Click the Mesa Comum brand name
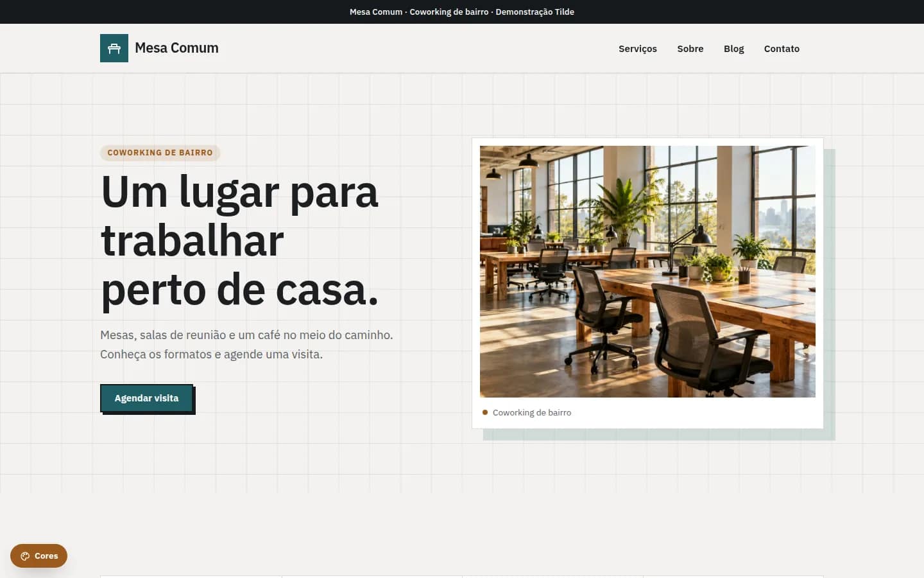 click(x=176, y=48)
